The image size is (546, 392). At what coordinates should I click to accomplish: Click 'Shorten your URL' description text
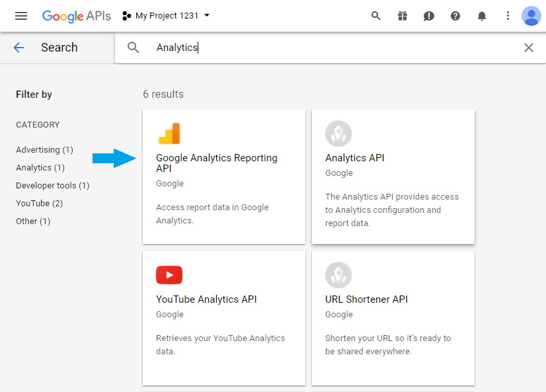point(388,344)
